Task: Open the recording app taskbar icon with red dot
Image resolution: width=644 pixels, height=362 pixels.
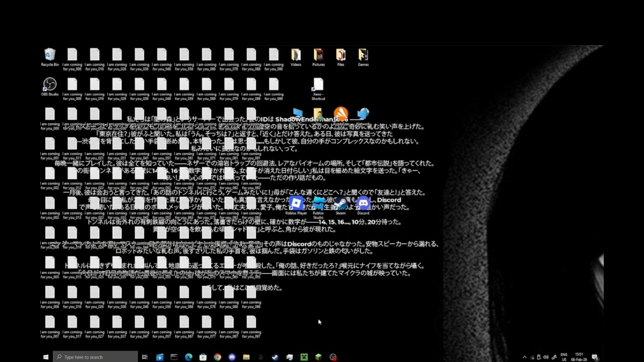Action: (x=333, y=357)
